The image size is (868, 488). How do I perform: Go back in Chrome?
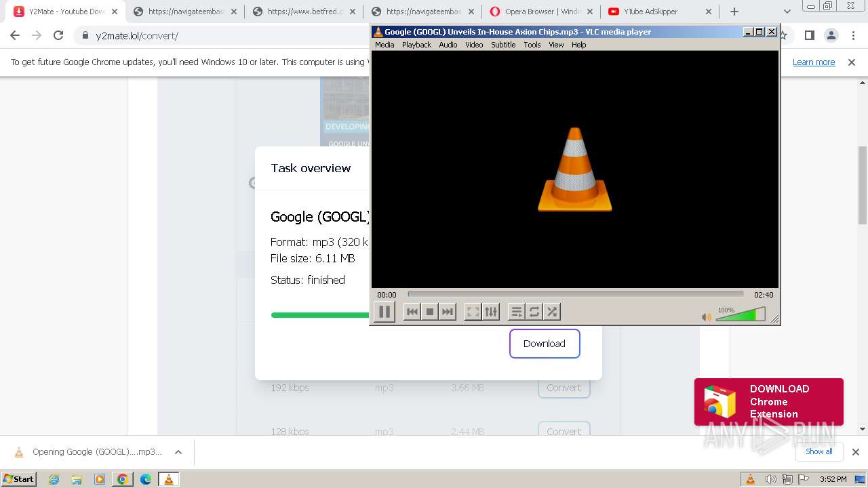pos(15,36)
